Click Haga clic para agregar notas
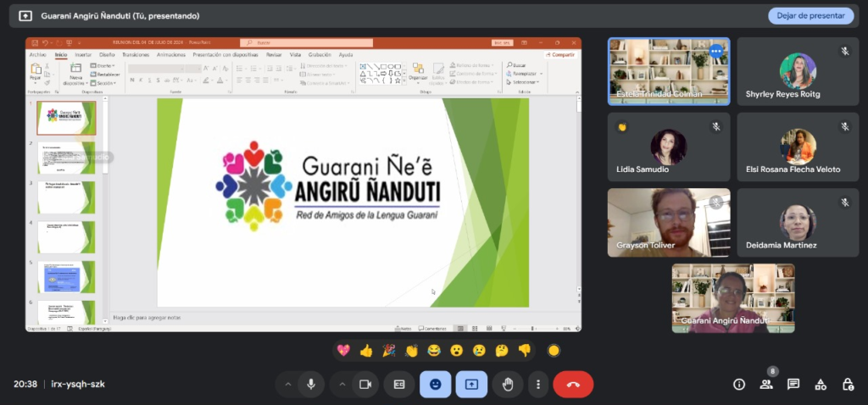The height and width of the screenshot is (405, 868). click(147, 318)
